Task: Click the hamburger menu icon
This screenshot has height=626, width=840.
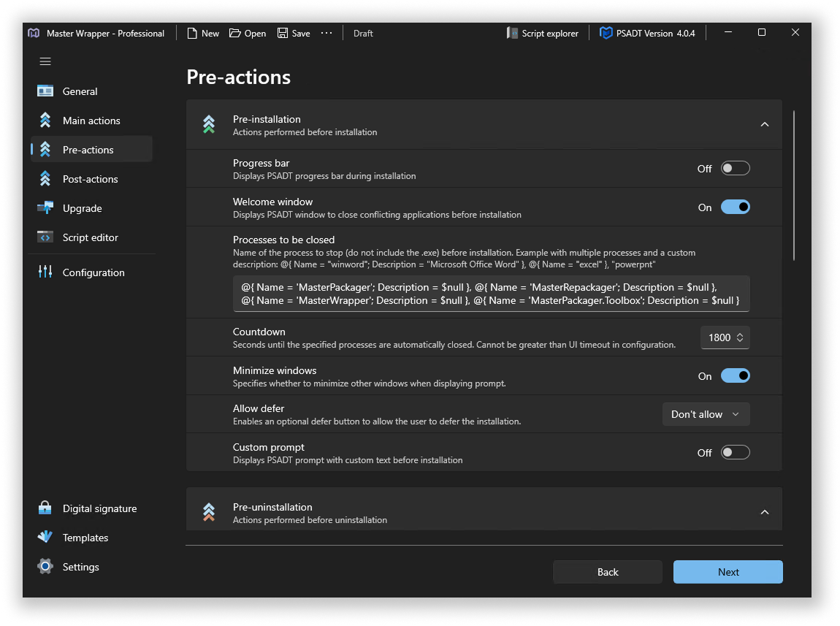Action: (x=45, y=62)
